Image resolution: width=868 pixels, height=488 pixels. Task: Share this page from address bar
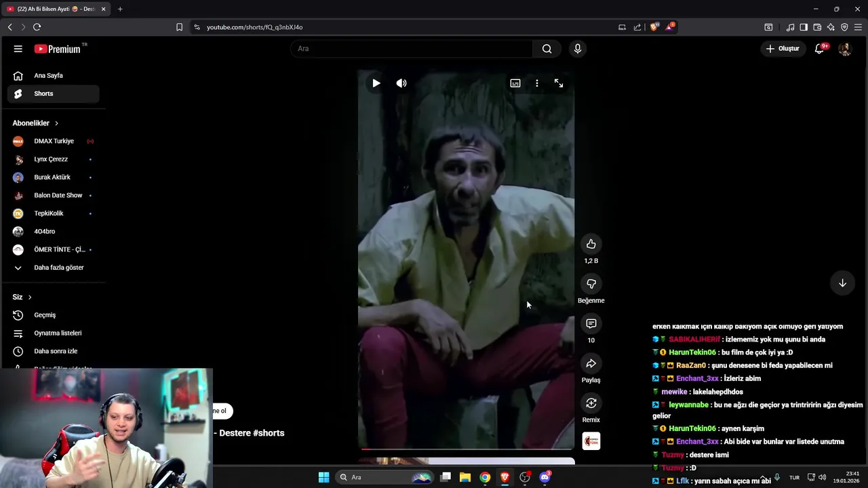(637, 27)
